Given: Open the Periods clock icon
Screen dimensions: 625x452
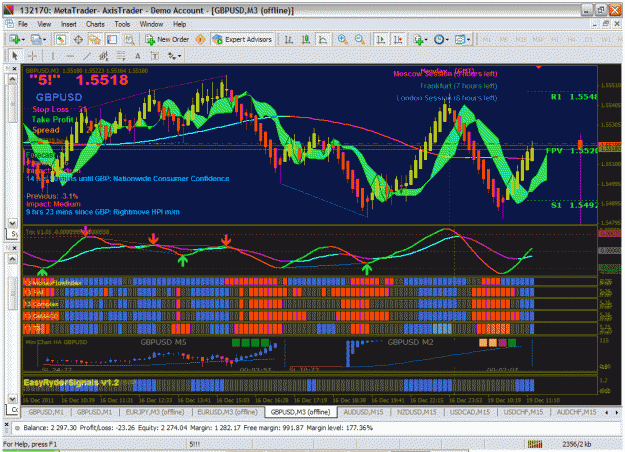Looking at the screenshot, I should coord(439,39).
